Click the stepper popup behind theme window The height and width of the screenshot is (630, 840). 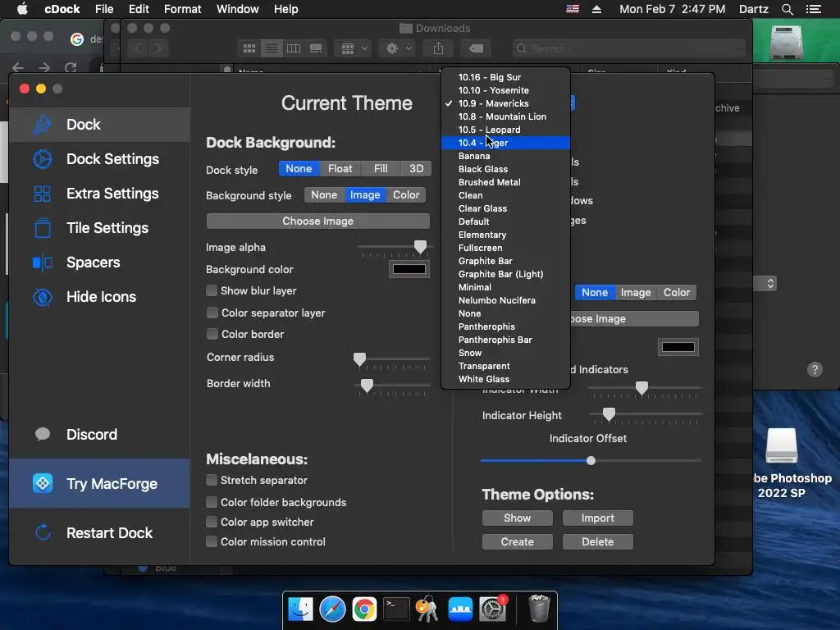tap(769, 283)
